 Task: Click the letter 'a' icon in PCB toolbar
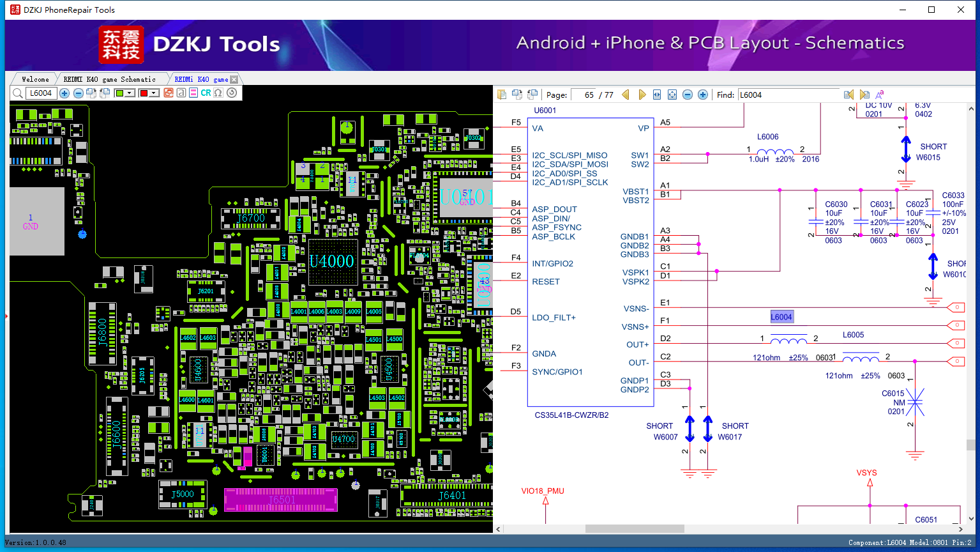[181, 93]
